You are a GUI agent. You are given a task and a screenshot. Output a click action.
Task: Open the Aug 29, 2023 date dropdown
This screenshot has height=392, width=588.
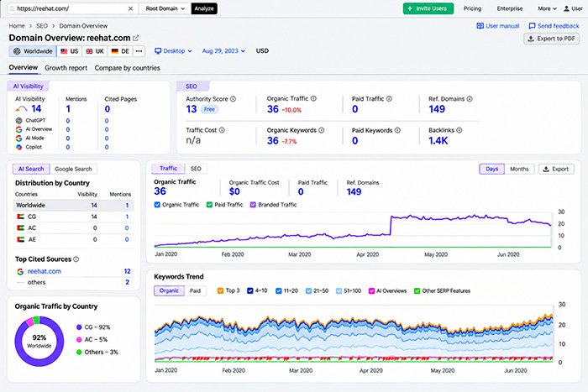[x=223, y=51]
